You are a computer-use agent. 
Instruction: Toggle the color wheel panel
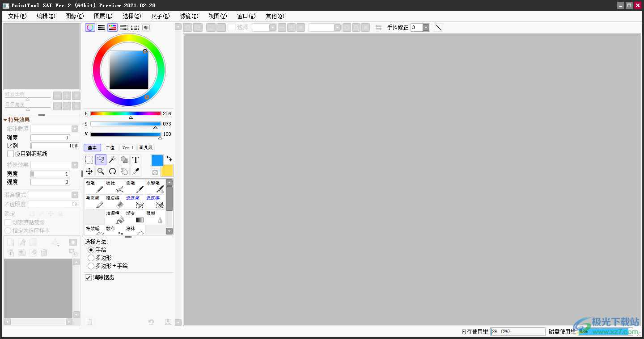coord(90,27)
